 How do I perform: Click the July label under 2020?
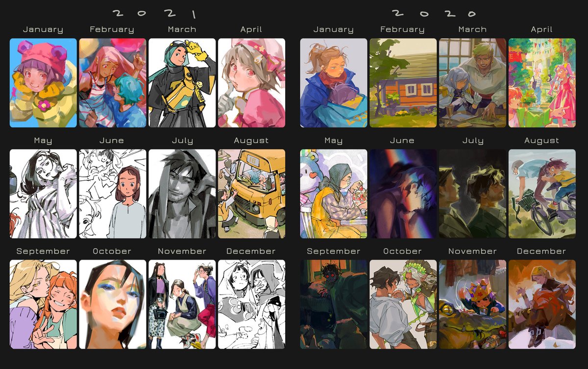(x=472, y=141)
